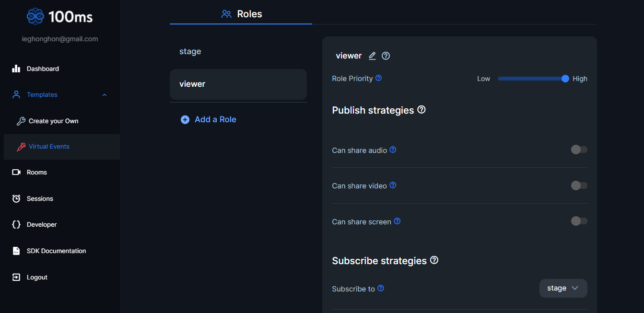Click the 100ms logo icon
Screen dimensions: 644x313
pos(35,17)
